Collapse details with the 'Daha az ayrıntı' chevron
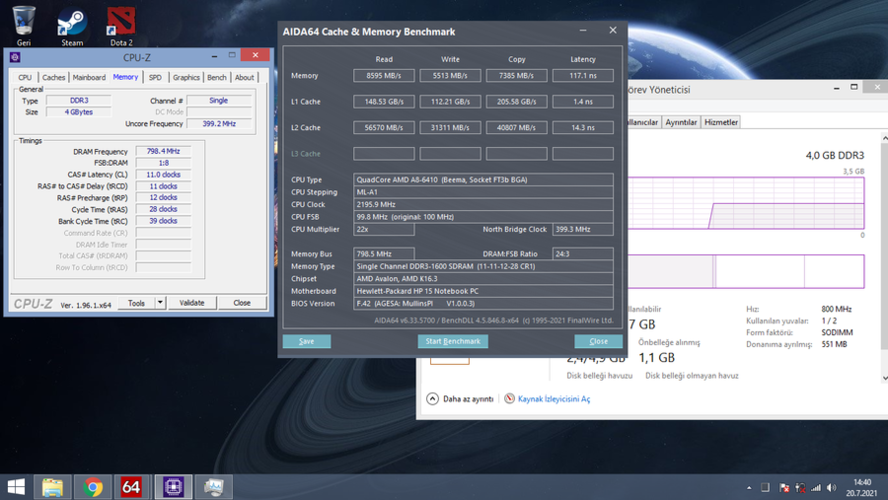This screenshot has height=500, width=888. point(432,399)
